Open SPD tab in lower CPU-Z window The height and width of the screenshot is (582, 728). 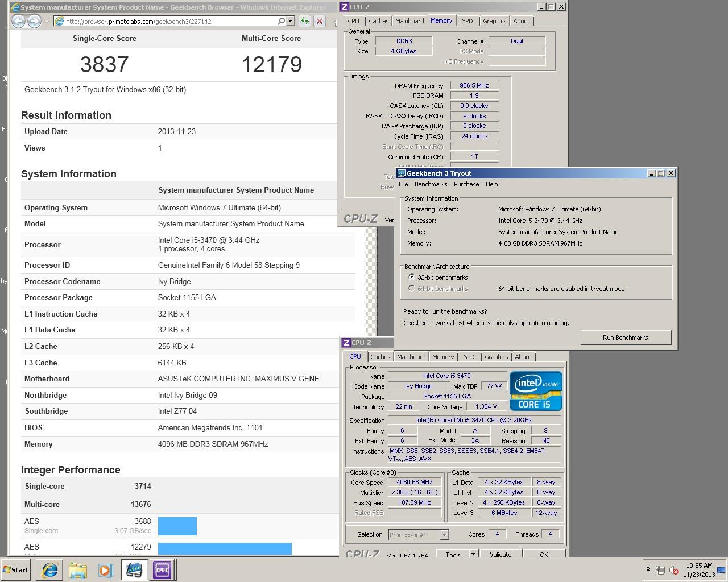click(469, 357)
